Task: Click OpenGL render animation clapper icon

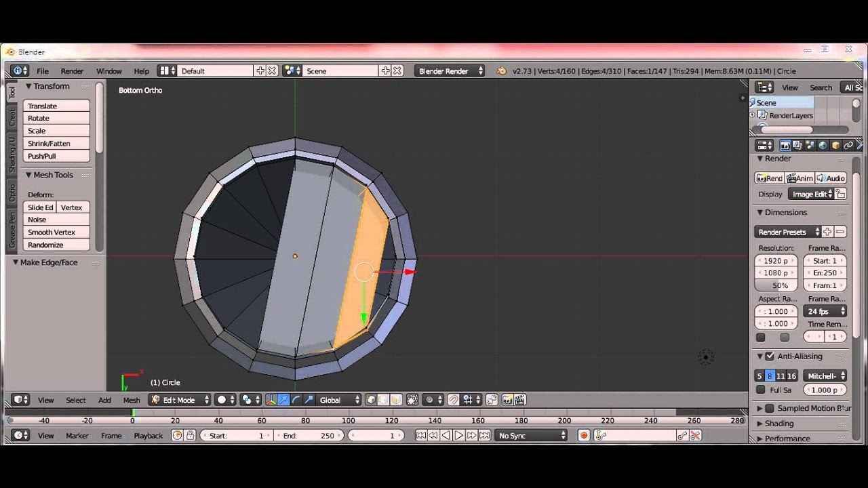Action: point(519,400)
